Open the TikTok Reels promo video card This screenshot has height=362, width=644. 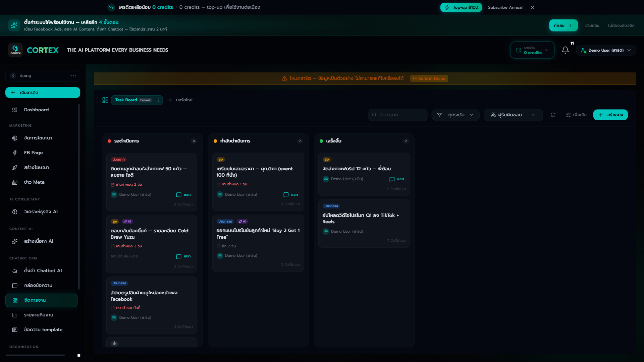pyautogui.click(x=364, y=224)
